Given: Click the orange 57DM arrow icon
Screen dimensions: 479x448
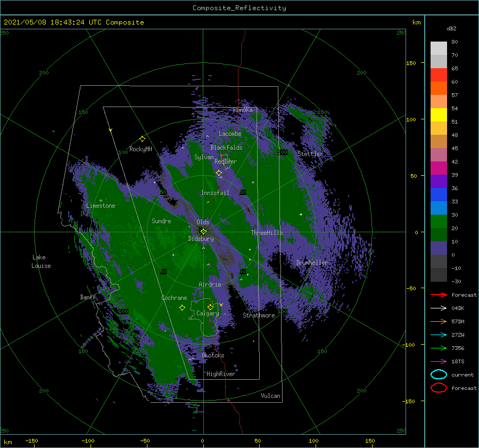Looking at the screenshot, I should click(439, 321).
